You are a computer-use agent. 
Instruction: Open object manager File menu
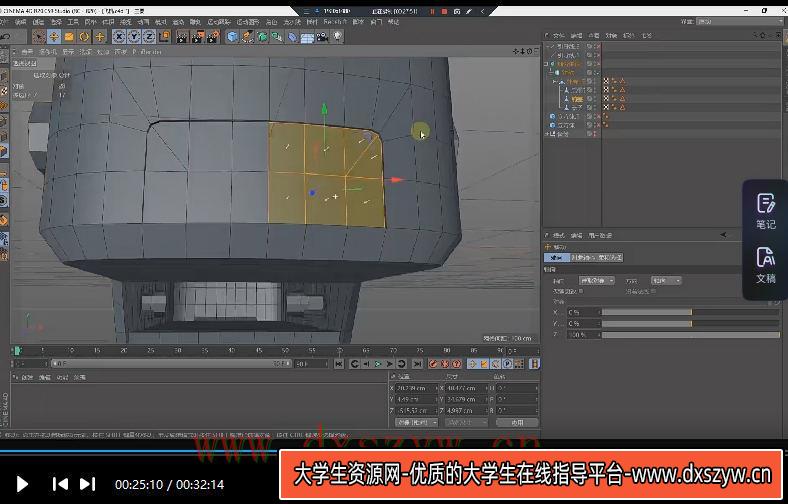[x=558, y=36]
